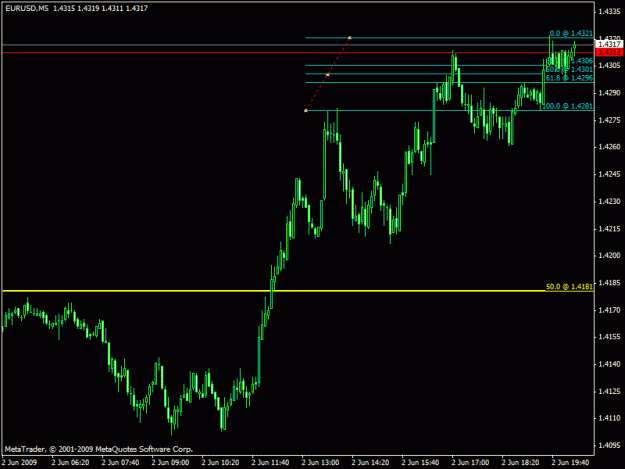Image resolution: width=625 pixels, height=469 pixels.
Task: Click the '2 Jun 13:00' time axis label
Action: click(x=320, y=462)
